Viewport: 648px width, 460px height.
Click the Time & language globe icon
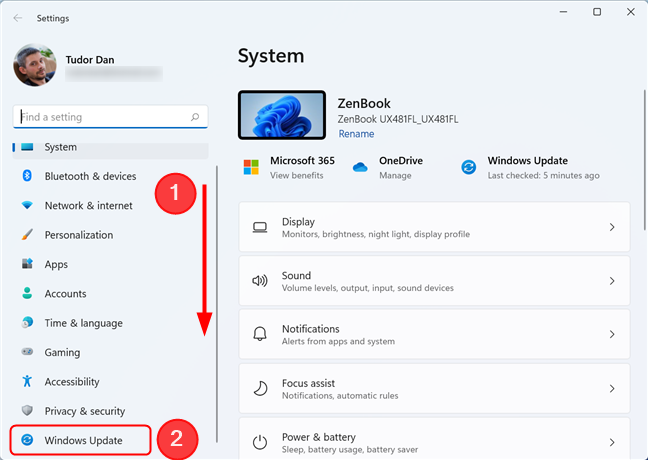coord(27,322)
